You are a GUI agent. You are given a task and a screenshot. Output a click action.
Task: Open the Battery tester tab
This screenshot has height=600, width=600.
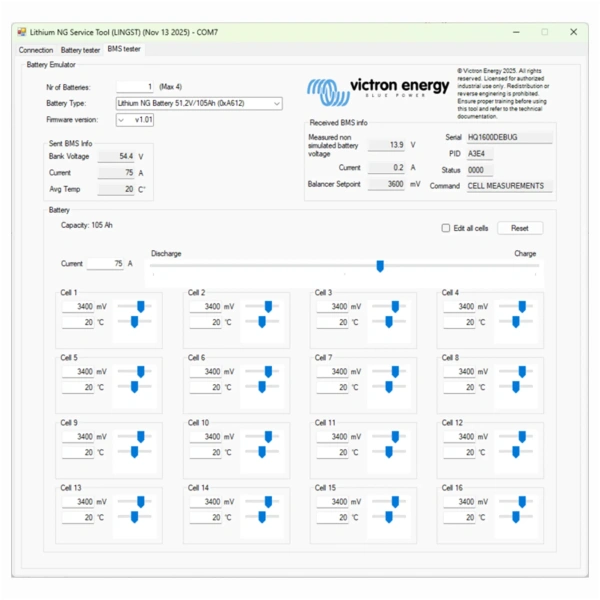point(80,49)
